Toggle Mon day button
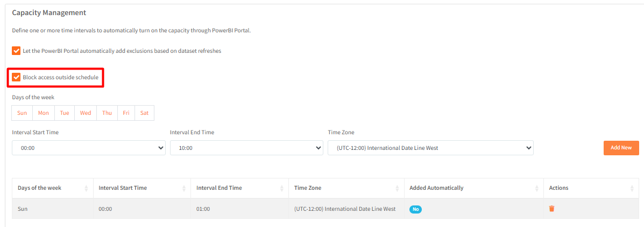 (x=44, y=113)
